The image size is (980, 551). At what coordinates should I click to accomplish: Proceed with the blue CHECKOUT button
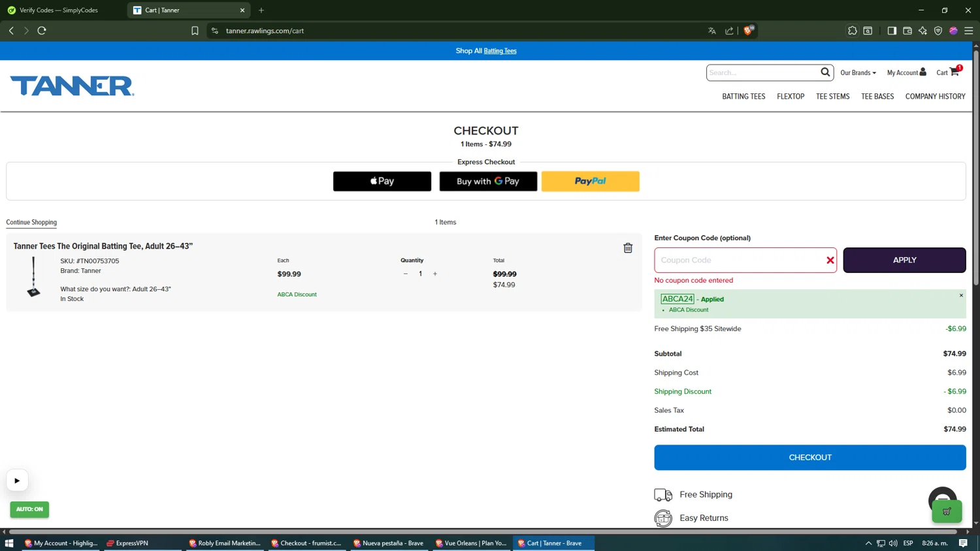[810, 458]
